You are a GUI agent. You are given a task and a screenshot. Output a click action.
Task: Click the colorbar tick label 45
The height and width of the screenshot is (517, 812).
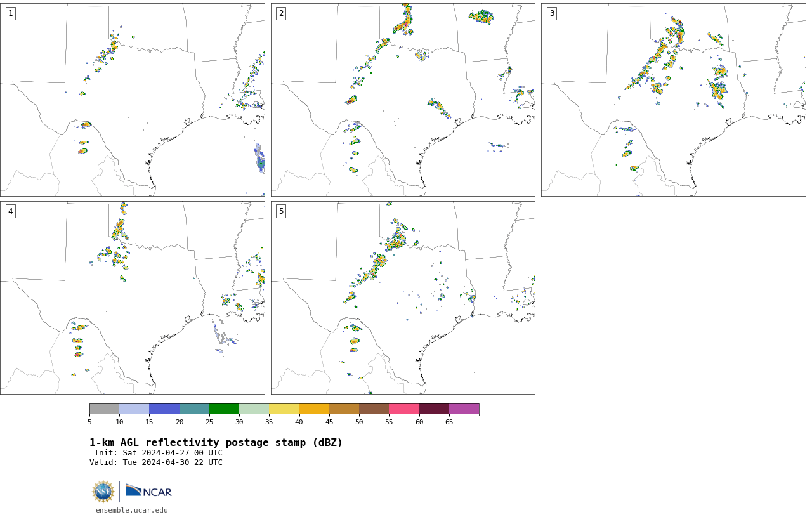tap(329, 422)
